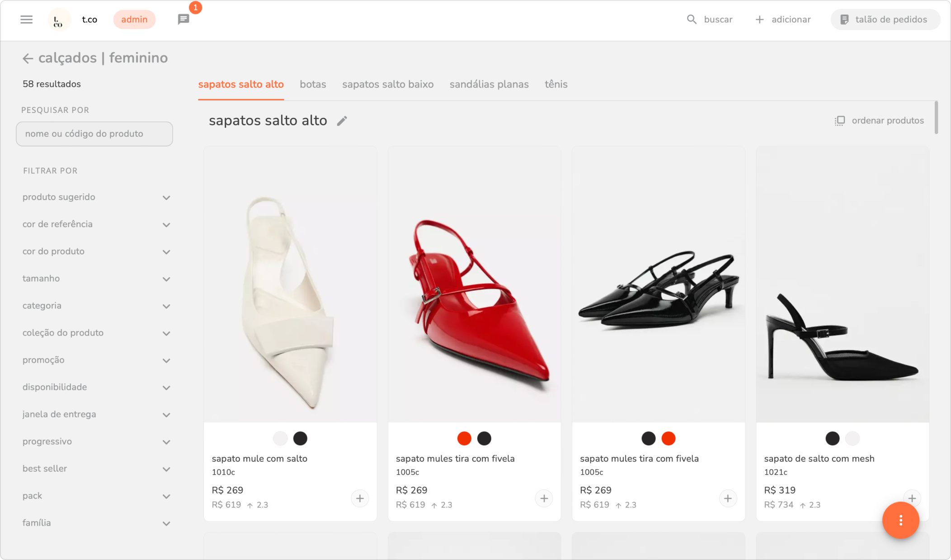Viewport: 951px width, 560px height.
Task: Add sapato mule com salto using the plus icon
Action: 360,499
